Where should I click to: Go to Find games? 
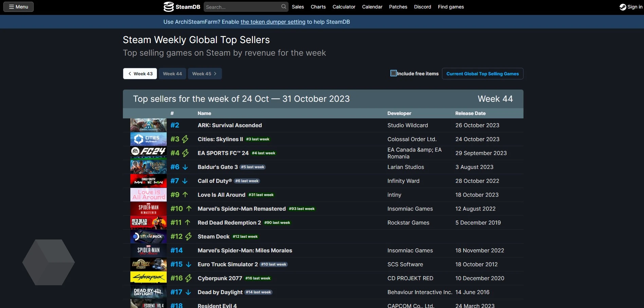(451, 7)
